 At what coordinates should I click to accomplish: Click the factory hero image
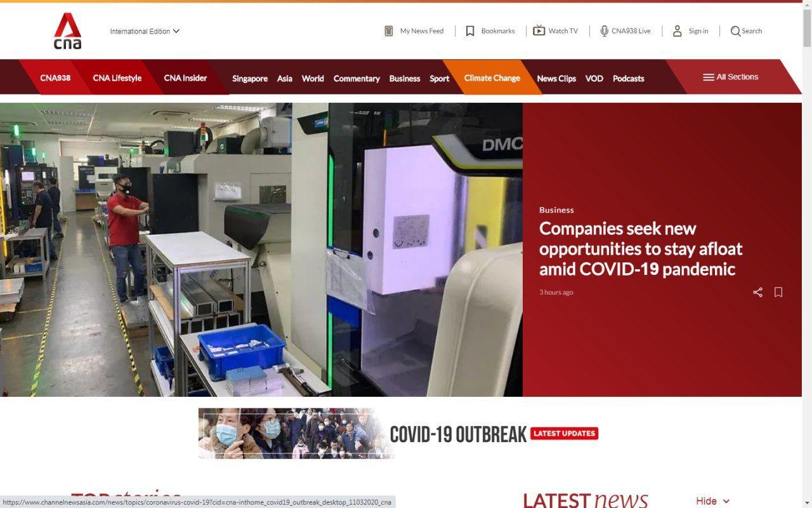[261, 250]
